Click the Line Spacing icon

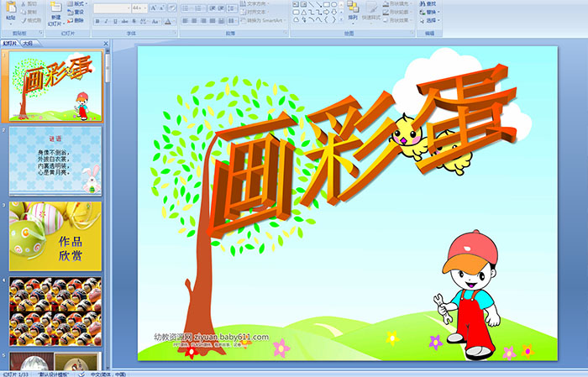coord(232,8)
